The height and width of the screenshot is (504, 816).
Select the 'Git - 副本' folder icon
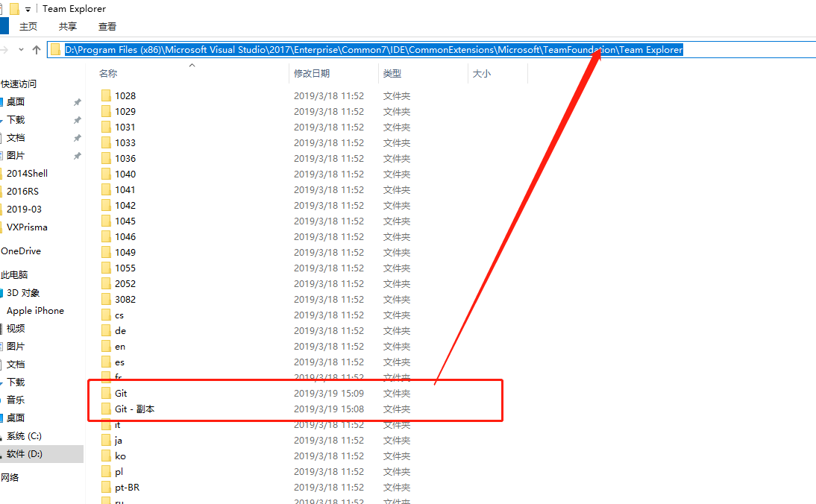click(x=106, y=409)
